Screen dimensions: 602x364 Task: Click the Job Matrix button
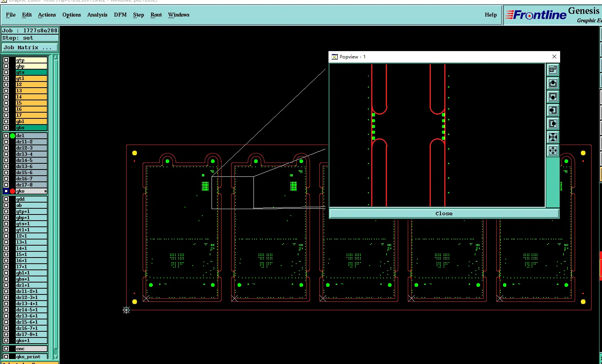point(30,47)
